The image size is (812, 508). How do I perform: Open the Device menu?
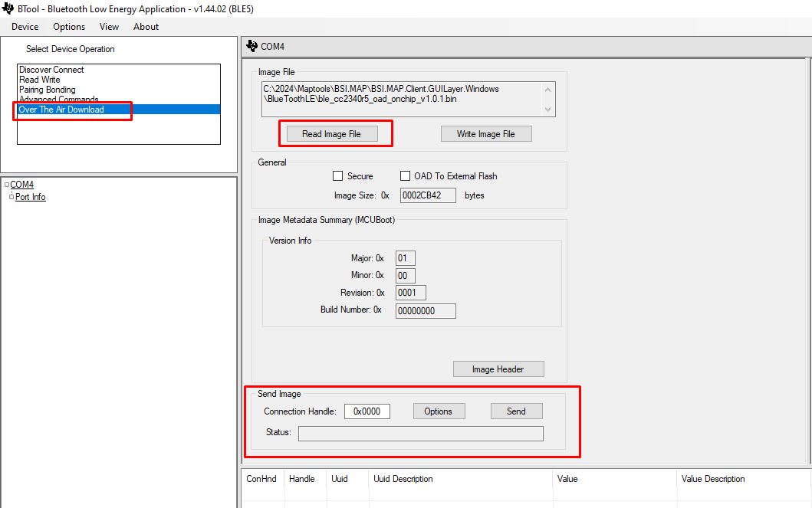coord(25,27)
